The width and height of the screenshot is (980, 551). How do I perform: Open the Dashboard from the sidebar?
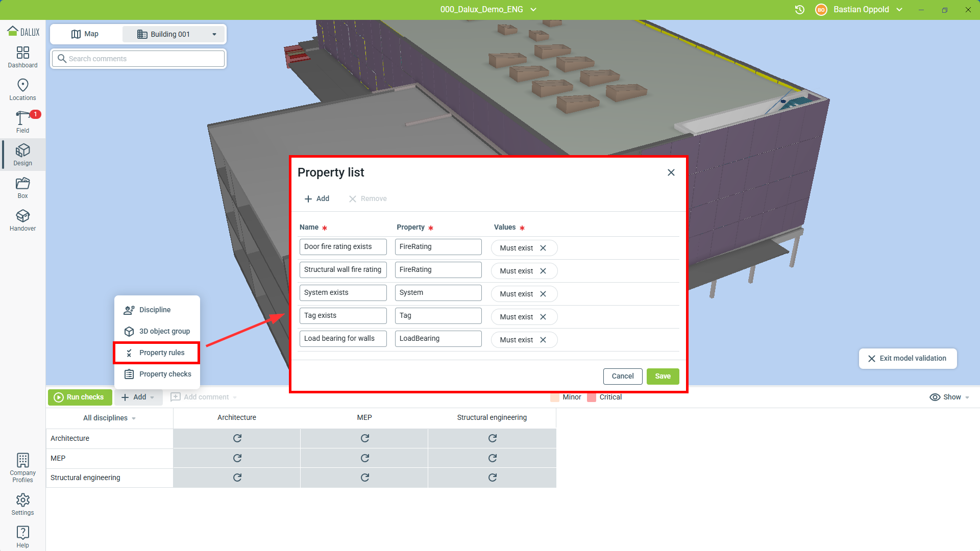(22, 57)
